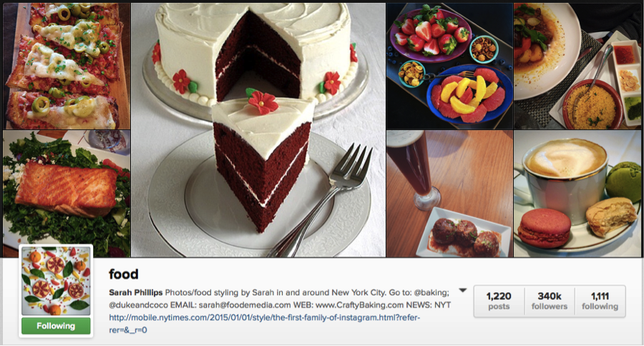This screenshot has height=346, width=644.
Task: Expand the profile options dropdown arrow
Action: coord(463,290)
